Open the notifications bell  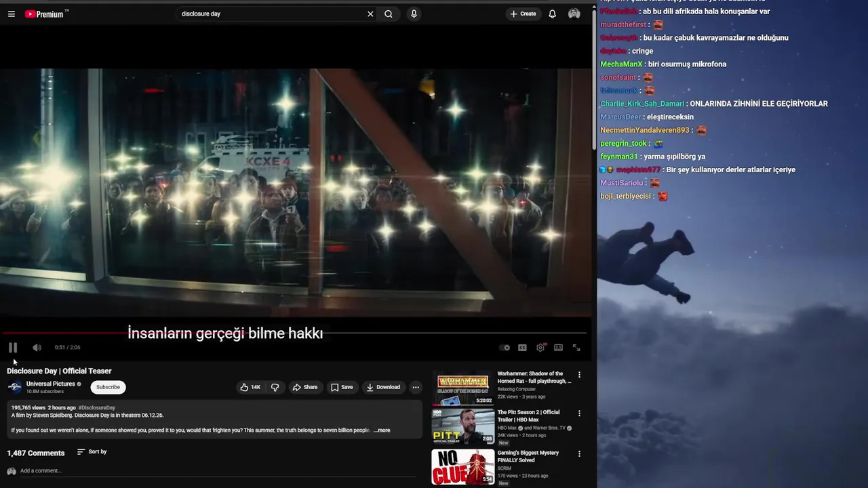[552, 14]
